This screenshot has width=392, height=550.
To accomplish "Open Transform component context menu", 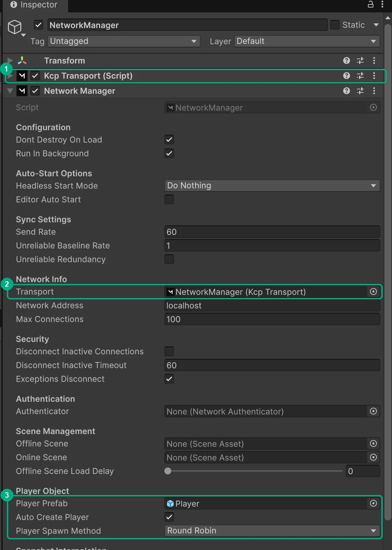I will pos(374,60).
